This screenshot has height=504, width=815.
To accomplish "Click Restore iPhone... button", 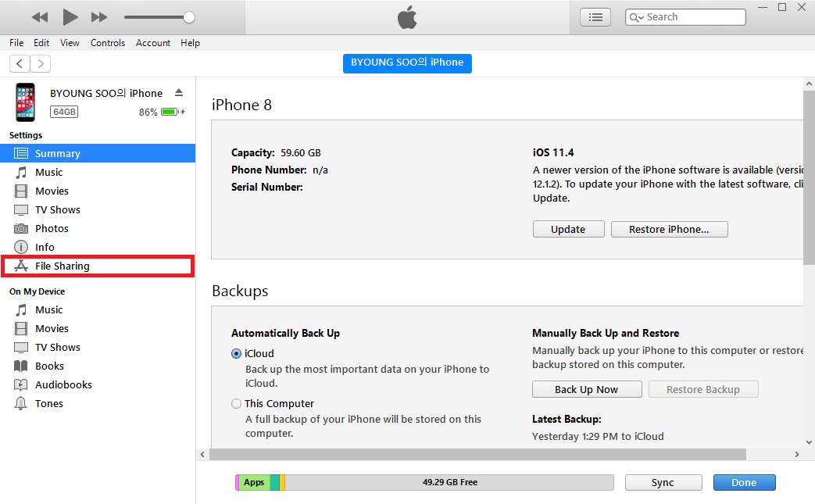I will coord(669,229).
